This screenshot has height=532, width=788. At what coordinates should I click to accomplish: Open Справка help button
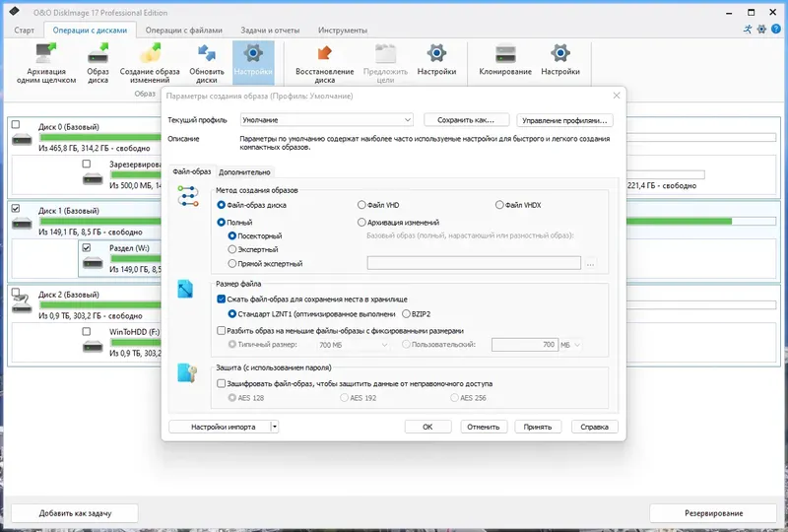595,427
